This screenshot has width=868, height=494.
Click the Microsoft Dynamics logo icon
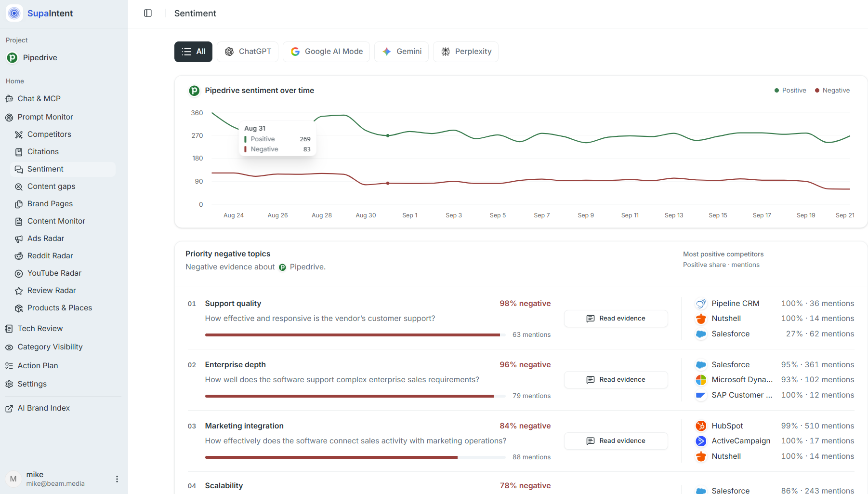701,380
